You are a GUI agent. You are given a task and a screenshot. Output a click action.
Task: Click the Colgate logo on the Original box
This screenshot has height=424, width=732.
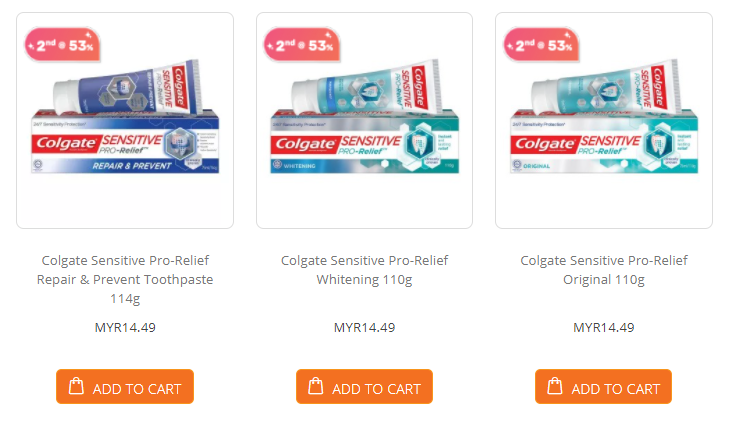[544, 144]
